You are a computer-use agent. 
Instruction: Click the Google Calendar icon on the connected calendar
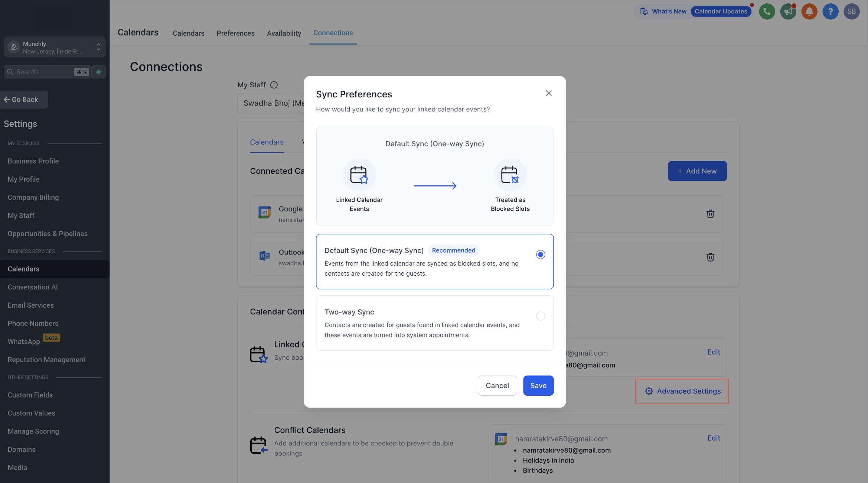click(265, 212)
